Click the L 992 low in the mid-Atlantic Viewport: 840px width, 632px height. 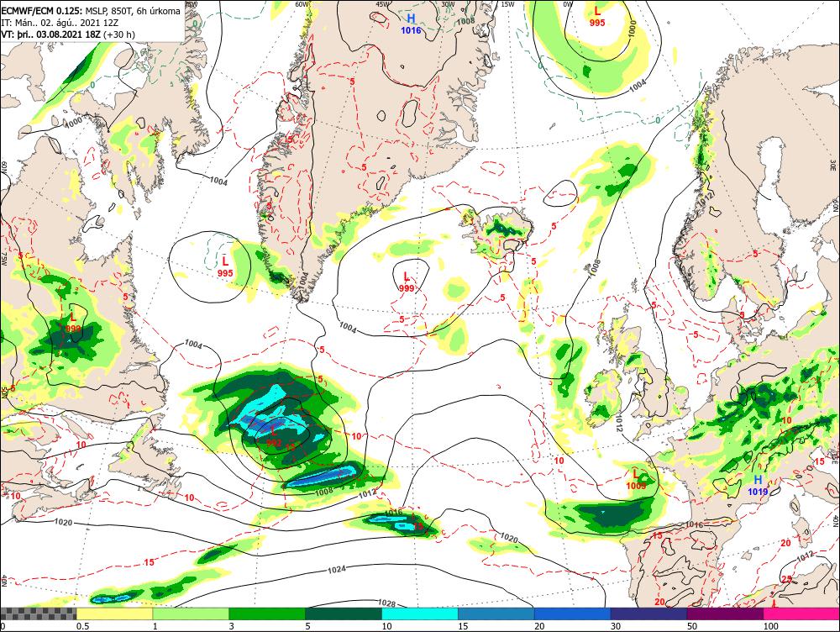point(274,437)
